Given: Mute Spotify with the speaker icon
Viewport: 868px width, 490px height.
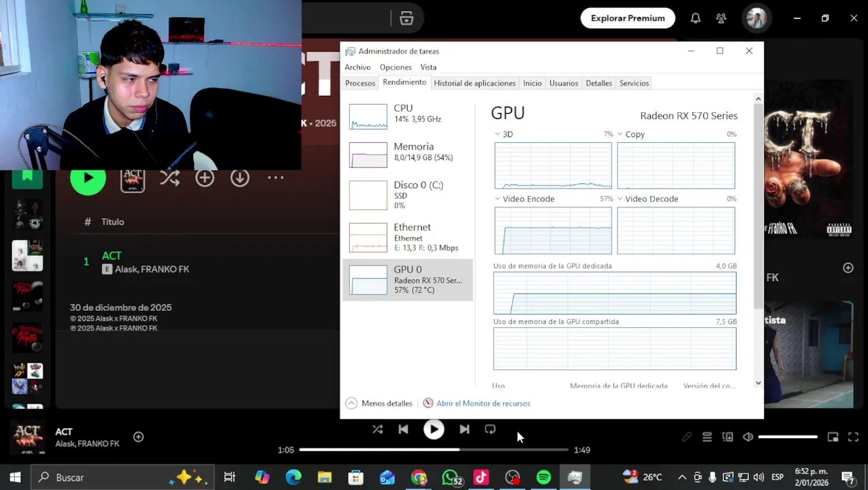Looking at the screenshot, I should 748,437.
